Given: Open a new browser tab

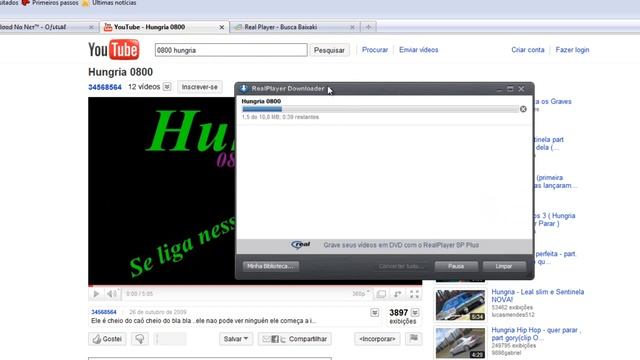Looking at the screenshot, I should (369, 27).
